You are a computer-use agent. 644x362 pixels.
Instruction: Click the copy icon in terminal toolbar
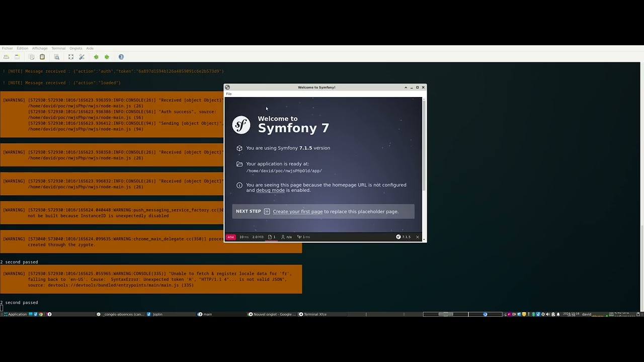tap(31, 57)
